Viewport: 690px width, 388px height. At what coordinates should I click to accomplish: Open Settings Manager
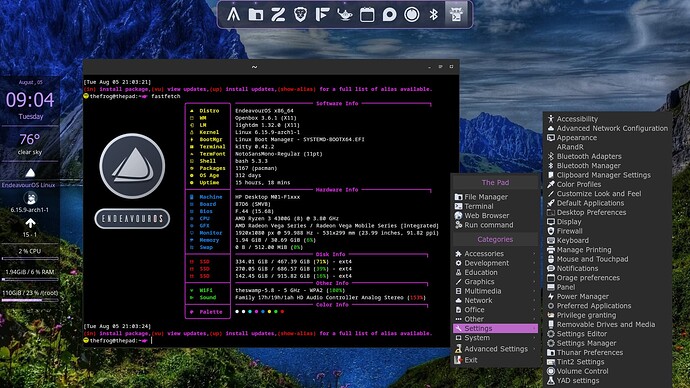[607, 343]
